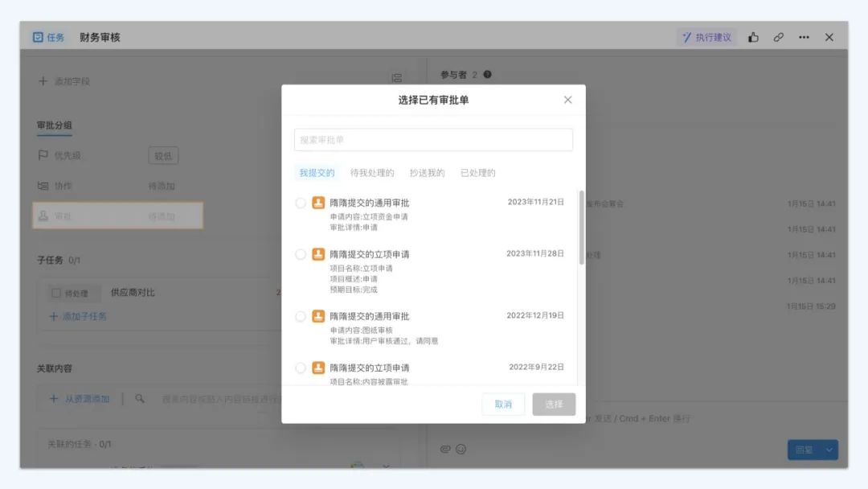
Task: Click the field layout icon beside 添加字段
Action: (x=396, y=78)
